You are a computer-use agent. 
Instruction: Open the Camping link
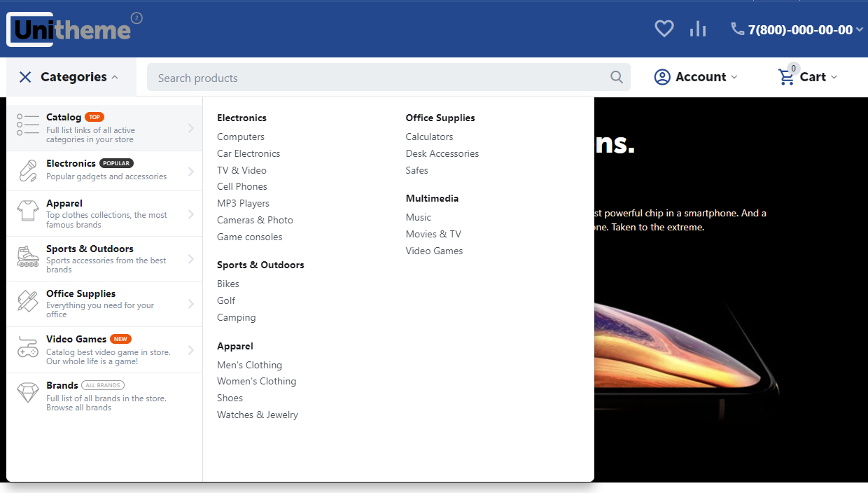click(x=237, y=317)
